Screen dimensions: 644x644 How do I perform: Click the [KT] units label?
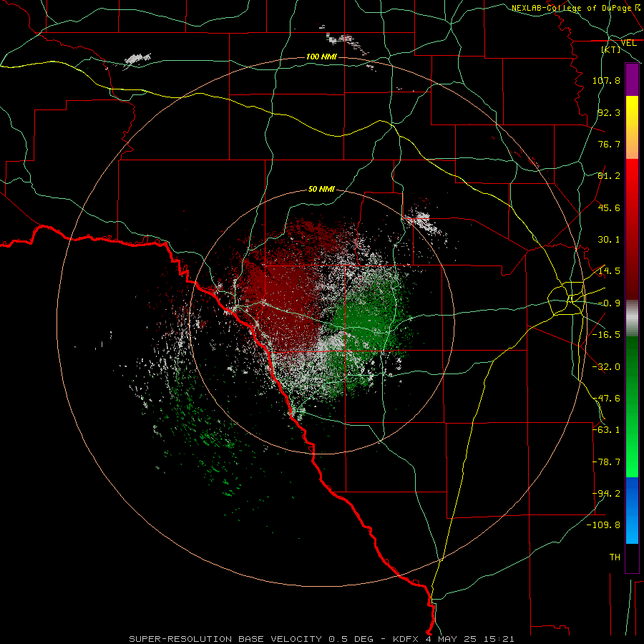pos(611,49)
